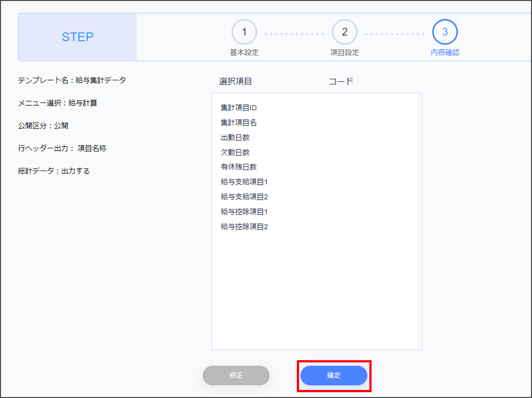Click the step 3 circle icon

[x=445, y=32]
